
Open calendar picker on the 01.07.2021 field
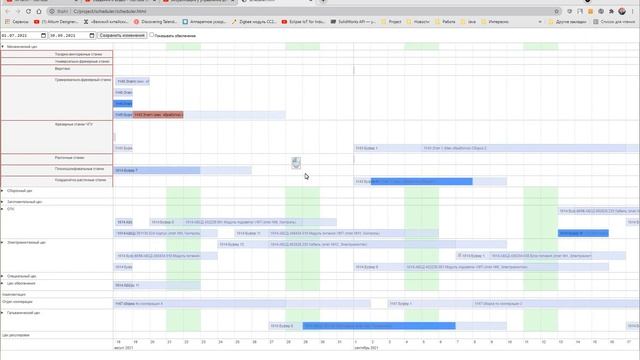pos(43,36)
